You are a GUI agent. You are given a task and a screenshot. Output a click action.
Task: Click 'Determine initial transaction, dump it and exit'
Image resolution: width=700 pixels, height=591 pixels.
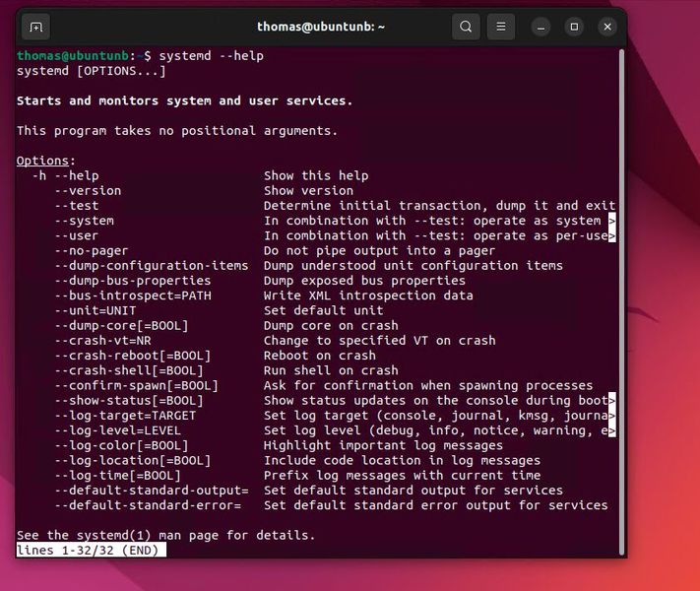pos(439,206)
